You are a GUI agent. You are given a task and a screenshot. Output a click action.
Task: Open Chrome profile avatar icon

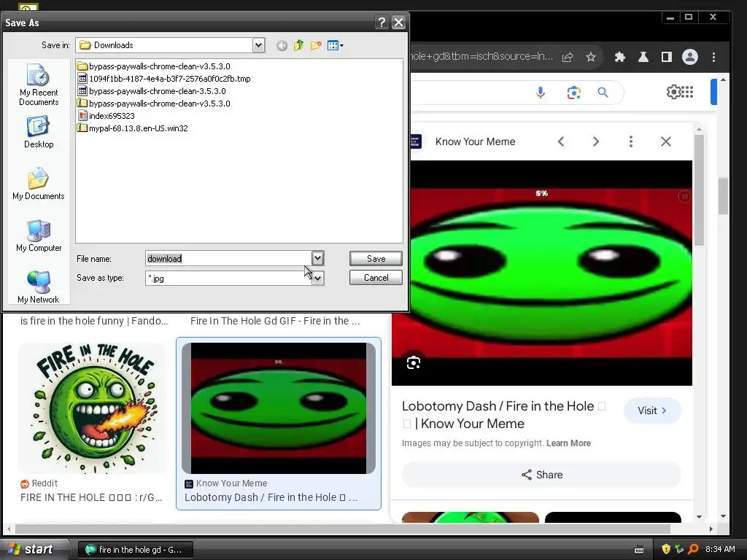pos(690,57)
